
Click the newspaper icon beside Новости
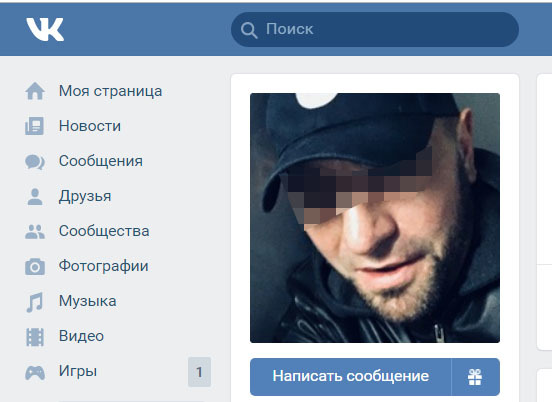[x=34, y=126]
